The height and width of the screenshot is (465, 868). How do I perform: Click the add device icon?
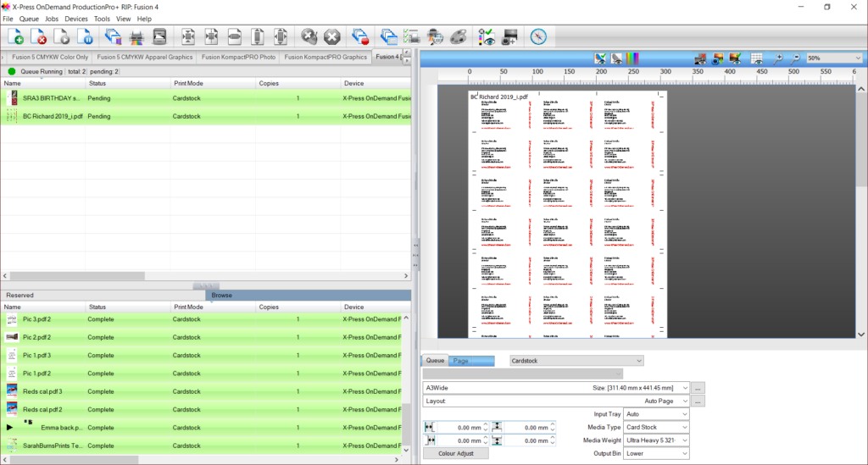coord(509,37)
